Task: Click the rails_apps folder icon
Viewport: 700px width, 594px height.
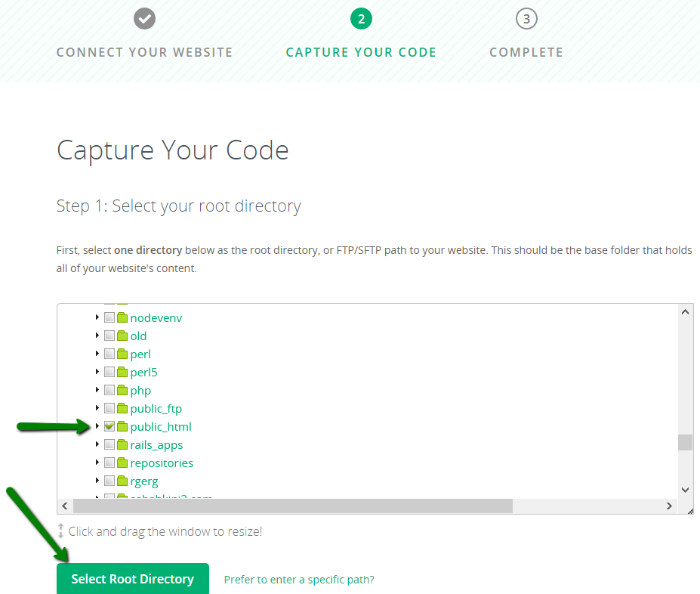Action: 122,444
